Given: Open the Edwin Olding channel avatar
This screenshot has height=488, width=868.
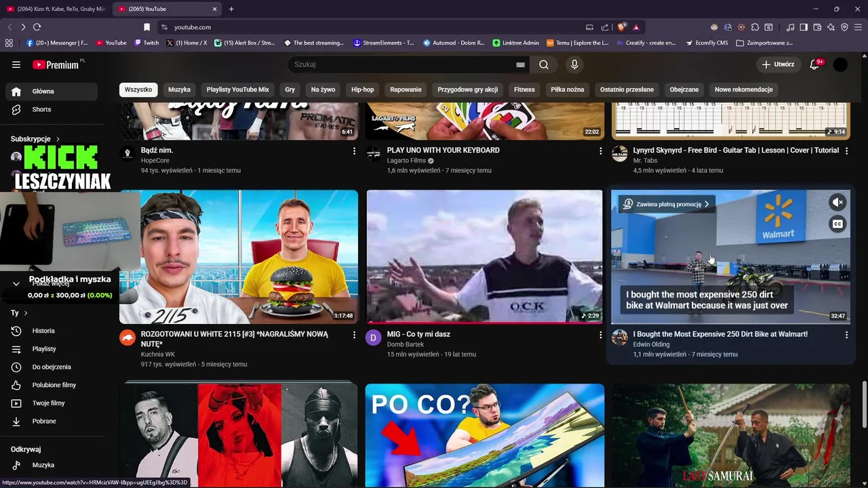Looking at the screenshot, I should (620, 338).
